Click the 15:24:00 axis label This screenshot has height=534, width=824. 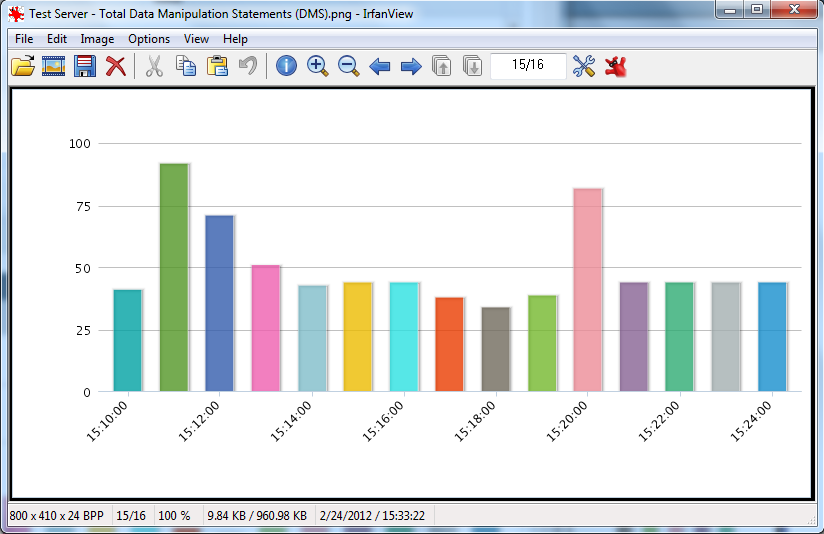coord(751,421)
